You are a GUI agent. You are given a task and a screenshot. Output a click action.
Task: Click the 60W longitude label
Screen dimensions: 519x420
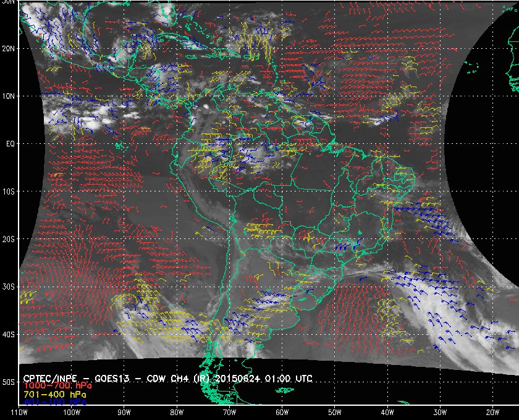click(282, 412)
